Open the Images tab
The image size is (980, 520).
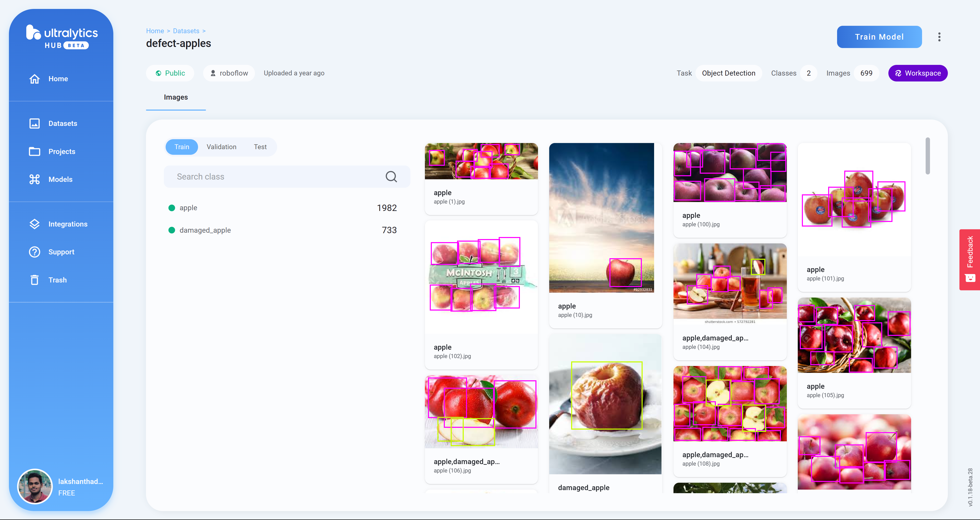click(176, 98)
